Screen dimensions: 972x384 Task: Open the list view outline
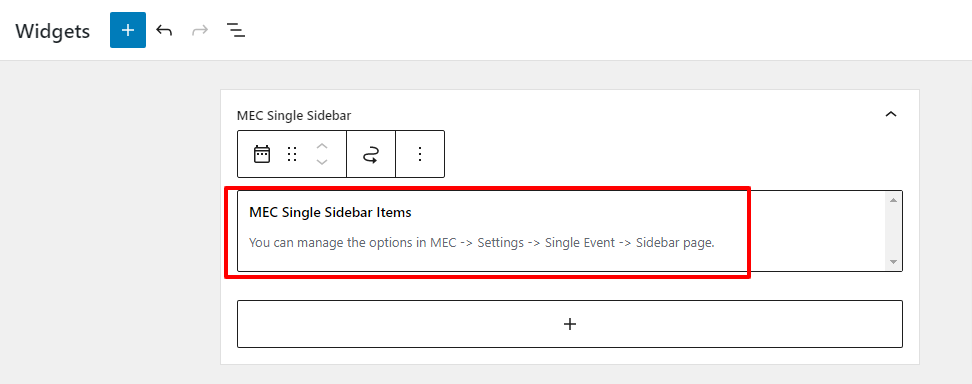(236, 30)
